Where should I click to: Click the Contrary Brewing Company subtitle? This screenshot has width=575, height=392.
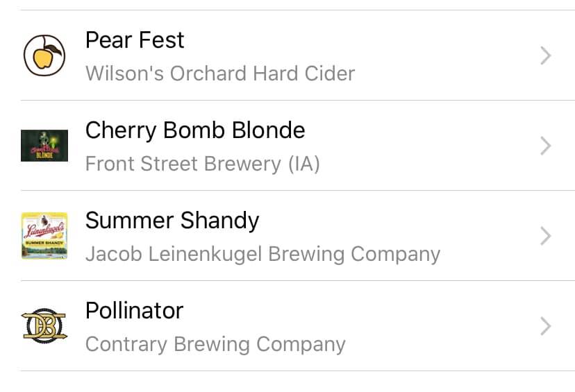(215, 344)
